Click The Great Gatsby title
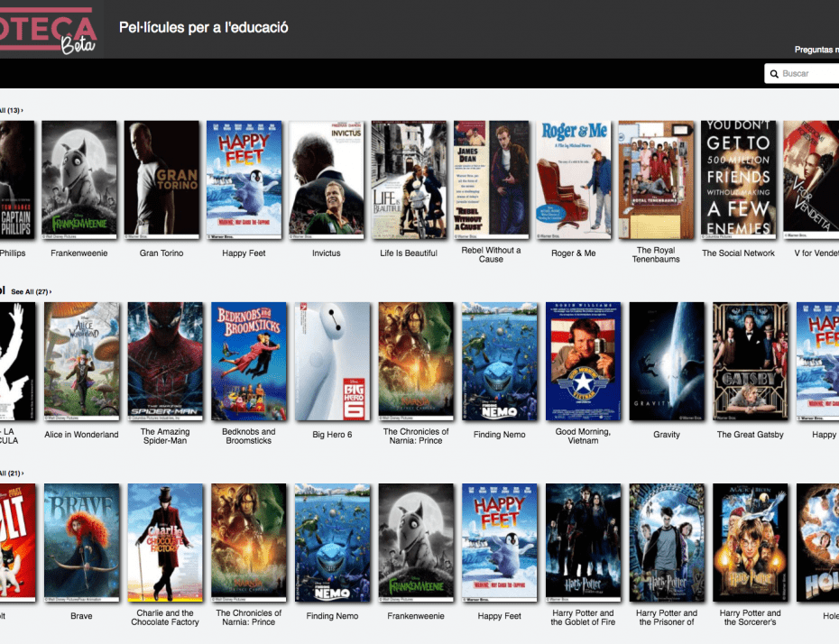 coord(751,435)
